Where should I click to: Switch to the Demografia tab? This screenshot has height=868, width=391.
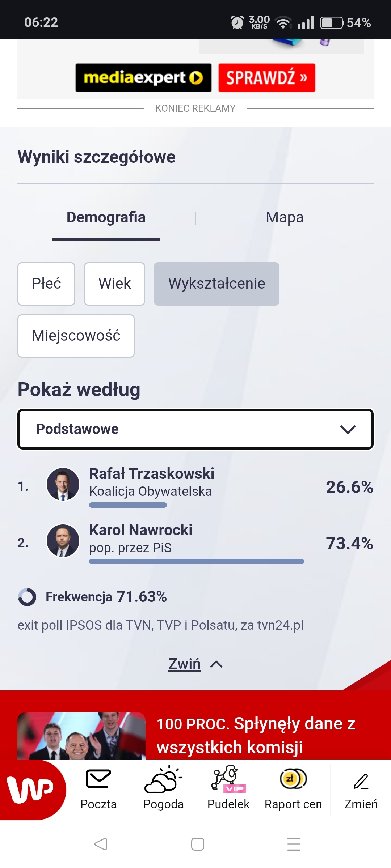pos(106,218)
